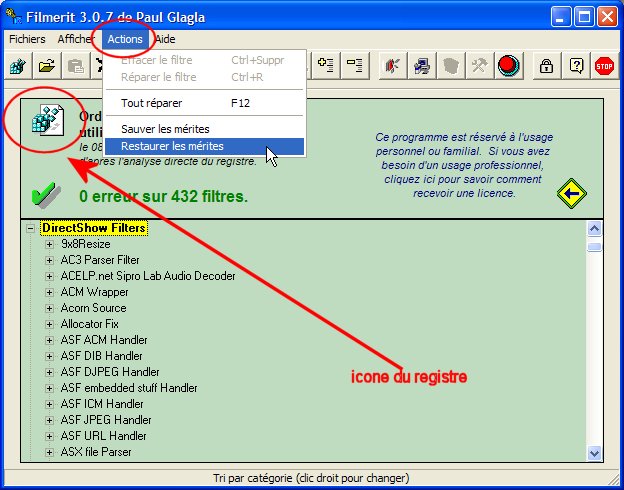624x490 pixels.
Task: Click the greyed Effacer le filtre entry
Action: pos(205,60)
